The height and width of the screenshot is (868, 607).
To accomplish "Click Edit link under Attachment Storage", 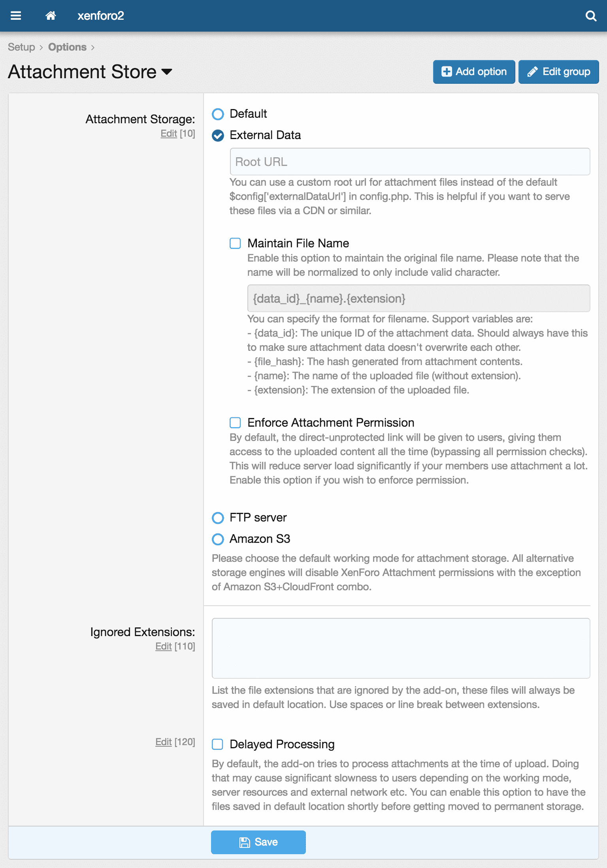I will pyautogui.click(x=168, y=134).
